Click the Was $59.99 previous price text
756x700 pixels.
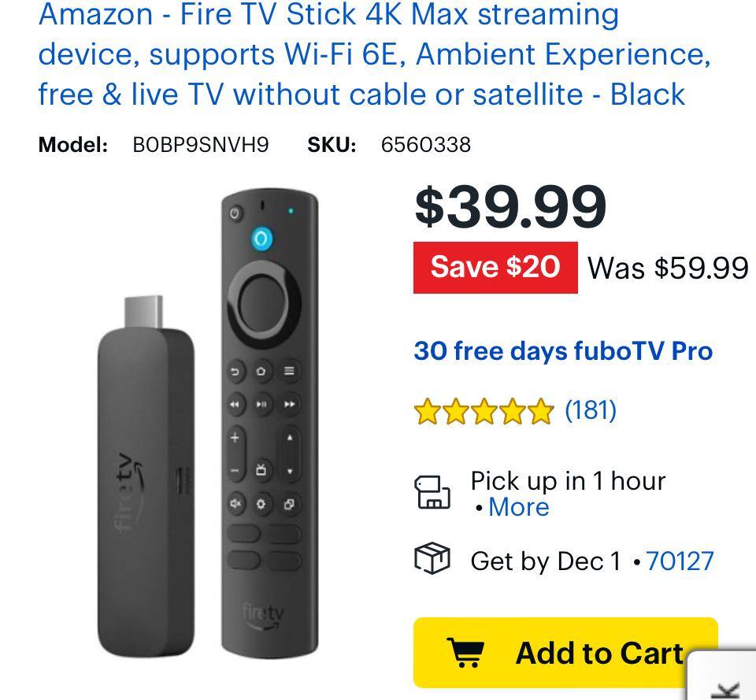pos(668,268)
